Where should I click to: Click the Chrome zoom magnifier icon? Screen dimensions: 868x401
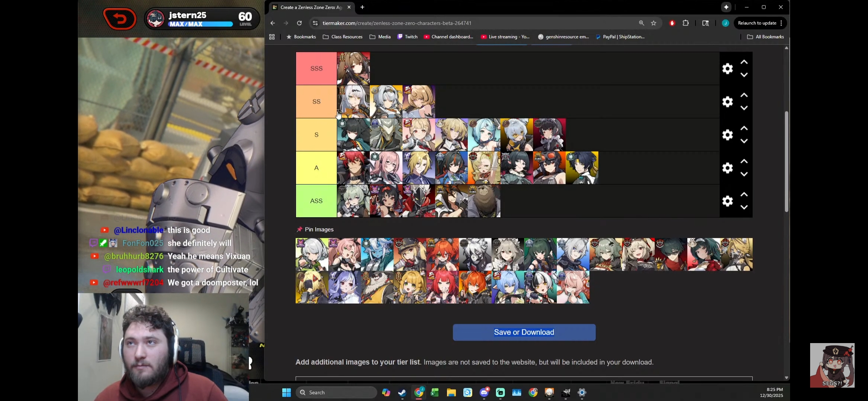click(x=641, y=23)
